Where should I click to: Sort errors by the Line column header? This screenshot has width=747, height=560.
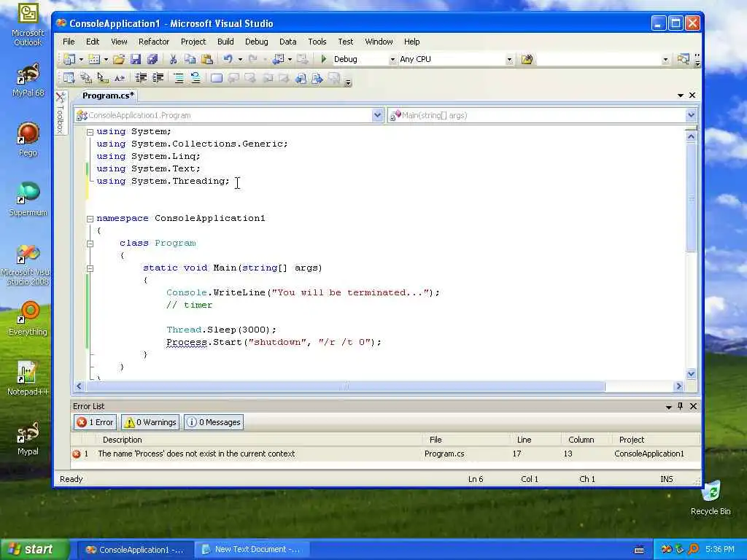click(524, 440)
